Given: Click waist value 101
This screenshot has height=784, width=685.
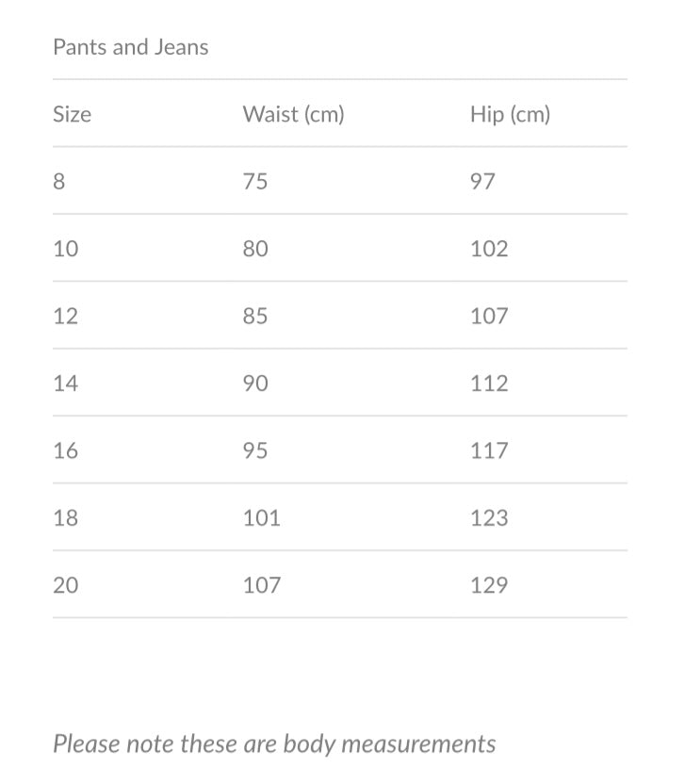Looking at the screenshot, I should click(x=261, y=517).
